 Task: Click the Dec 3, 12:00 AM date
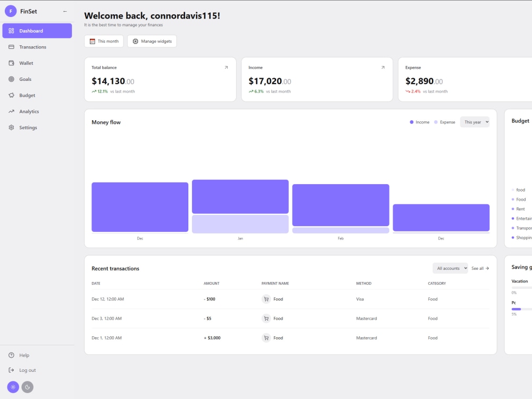point(106,319)
